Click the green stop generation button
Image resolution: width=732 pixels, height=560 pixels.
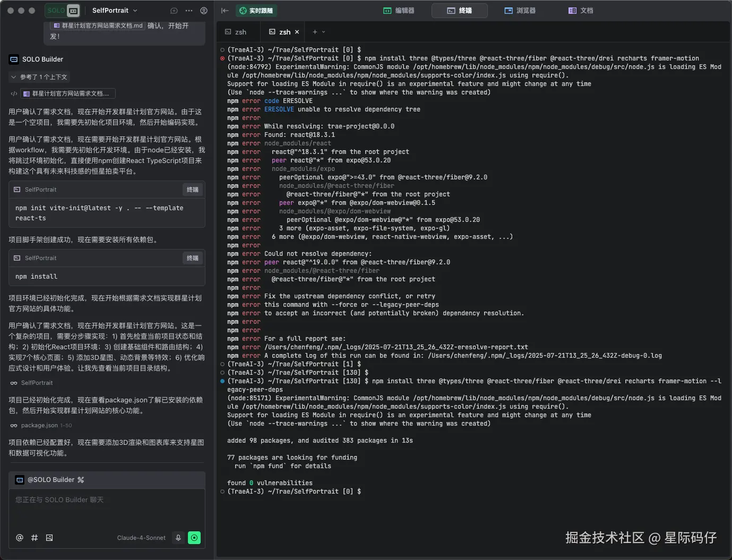194,538
